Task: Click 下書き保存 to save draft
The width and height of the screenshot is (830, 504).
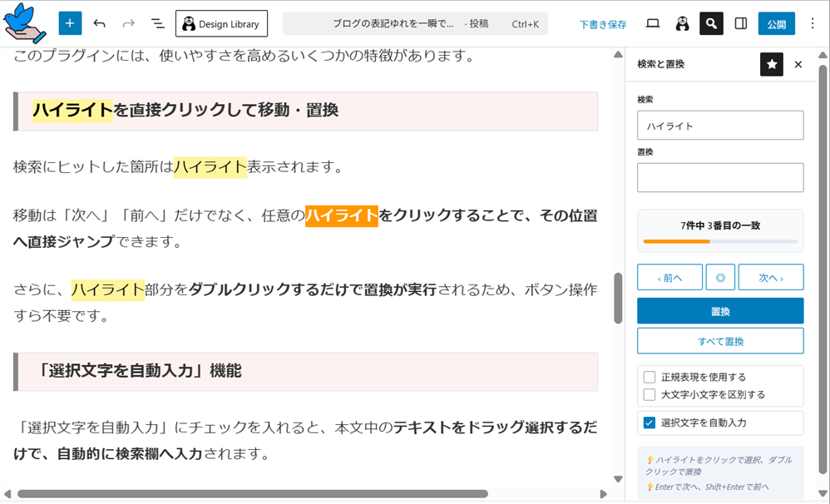Action: [603, 24]
